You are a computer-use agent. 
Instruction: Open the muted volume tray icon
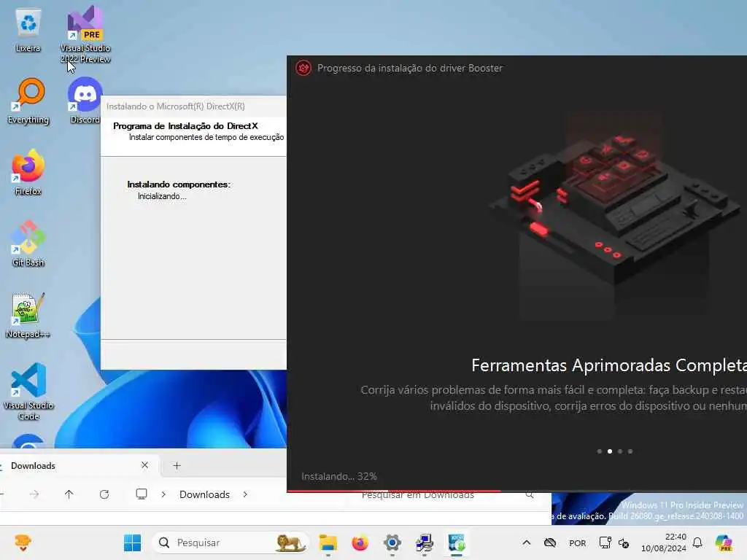[624, 542]
